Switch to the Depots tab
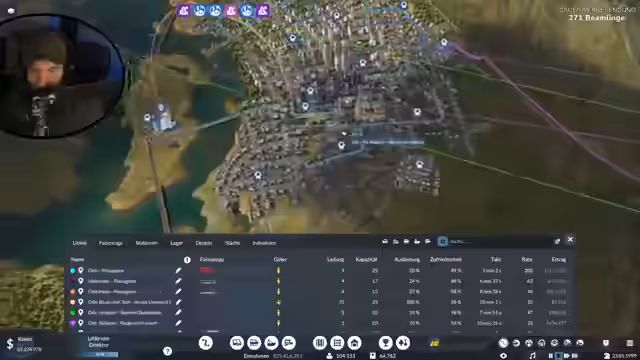The image size is (640, 360). [x=204, y=243]
